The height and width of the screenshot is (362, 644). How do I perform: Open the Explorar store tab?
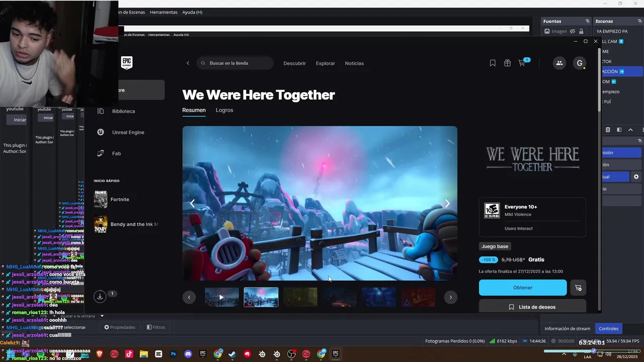tap(326, 63)
